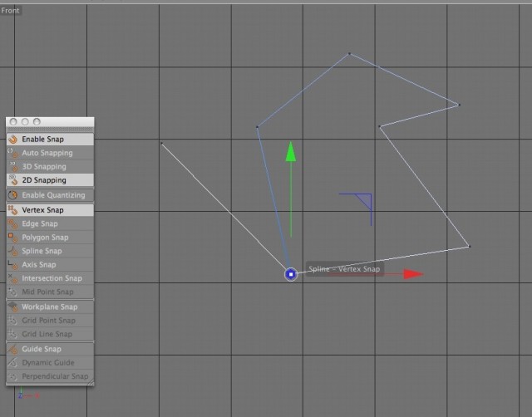Enable Quantizing in snap palette
The height and width of the screenshot is (417, 532).
[x=50, y=195]
